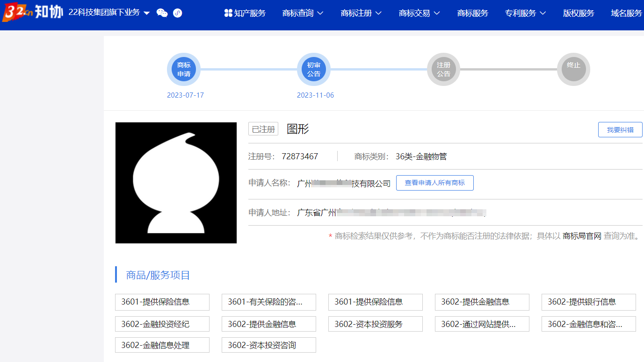Open the 商标局官网 link
Viewport: 644px width, 362px height.
[x=582, y=236]
